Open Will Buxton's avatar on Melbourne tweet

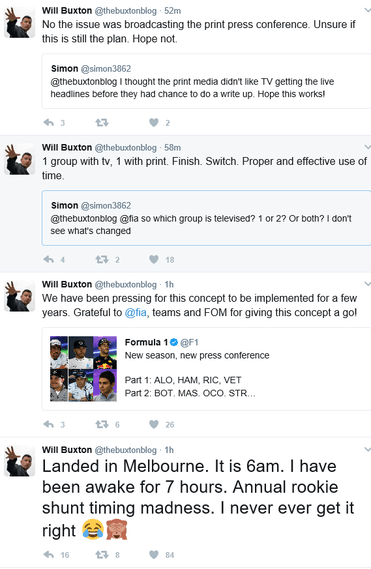coord(20,461)
